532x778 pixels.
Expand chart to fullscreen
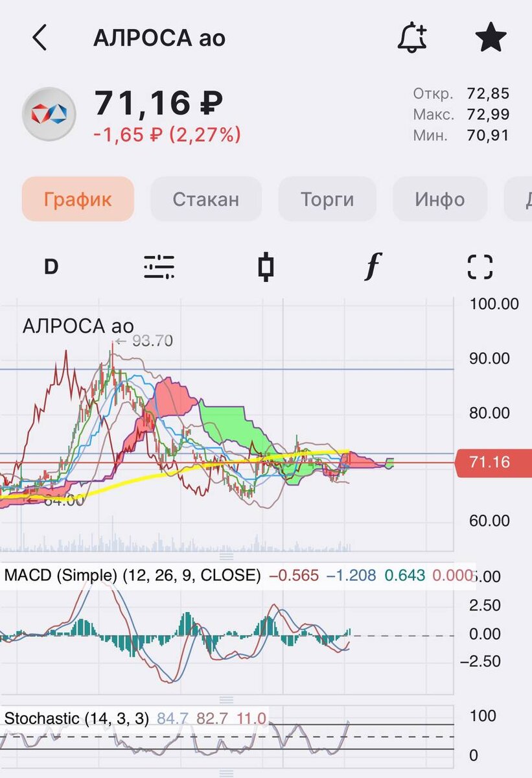[480, 266]
